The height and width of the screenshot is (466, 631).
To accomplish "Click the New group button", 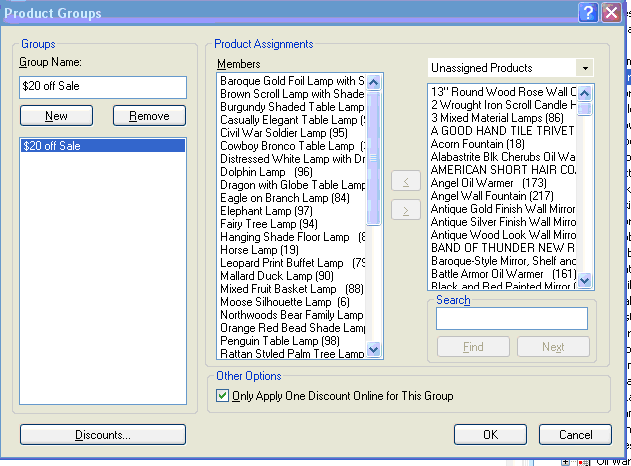I will [x=56, y=116].
